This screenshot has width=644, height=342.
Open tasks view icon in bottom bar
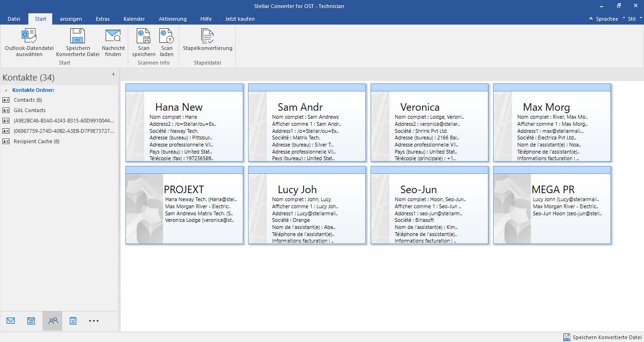[73, 321]
